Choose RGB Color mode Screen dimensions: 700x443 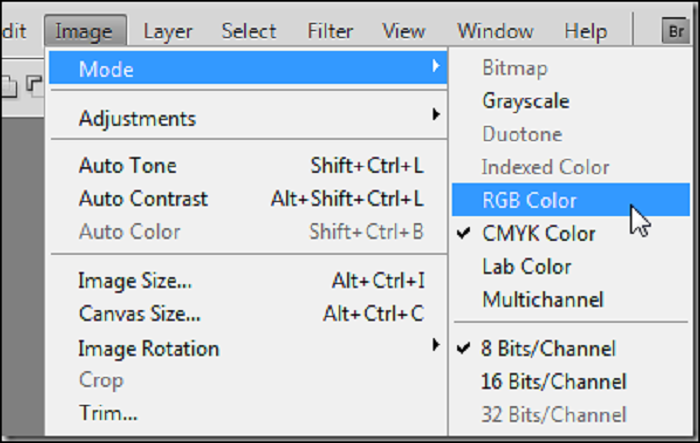coord(529,200)
